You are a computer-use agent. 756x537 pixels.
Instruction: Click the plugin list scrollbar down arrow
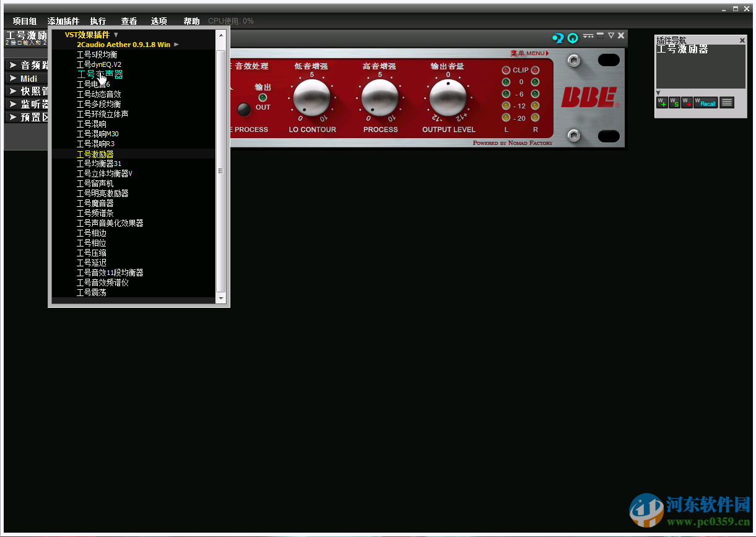pos(220,298)
